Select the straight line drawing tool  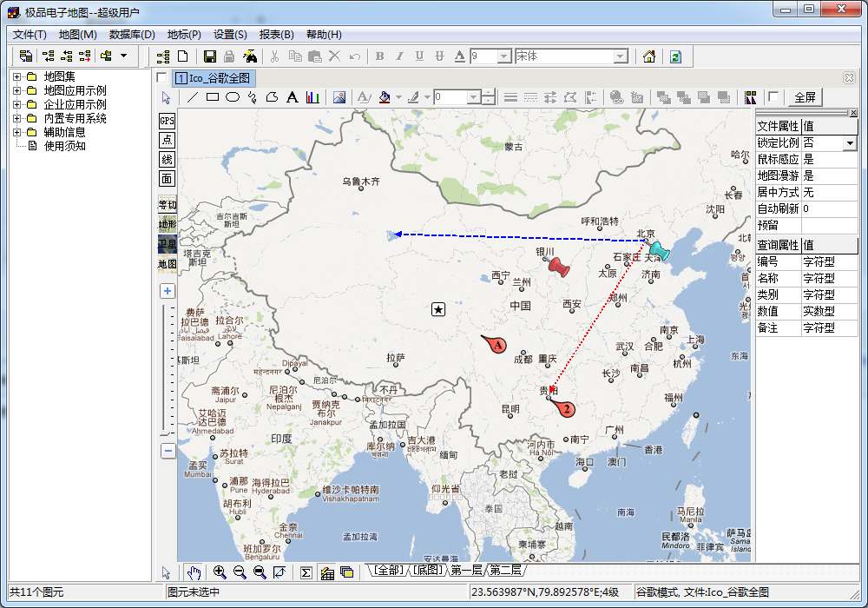pos(193,97)
